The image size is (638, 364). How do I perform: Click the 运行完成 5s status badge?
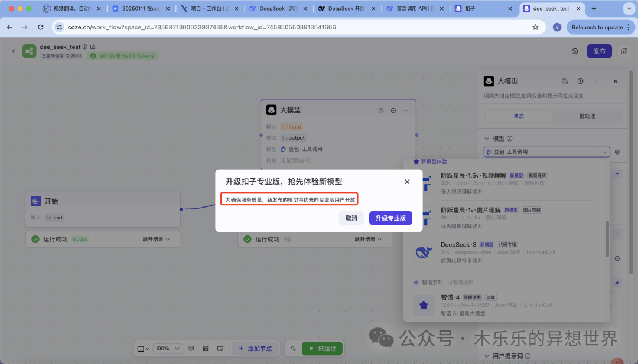point(122,55)
